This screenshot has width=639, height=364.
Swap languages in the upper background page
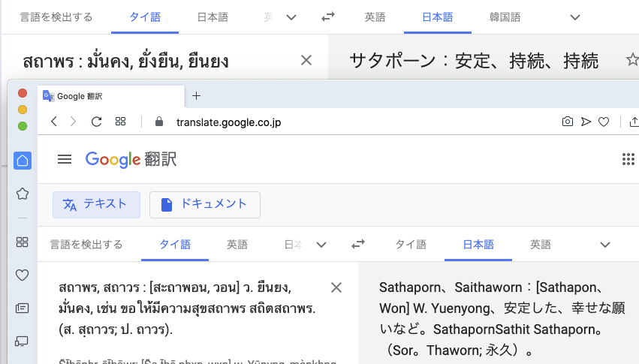(x=328, y=17)
